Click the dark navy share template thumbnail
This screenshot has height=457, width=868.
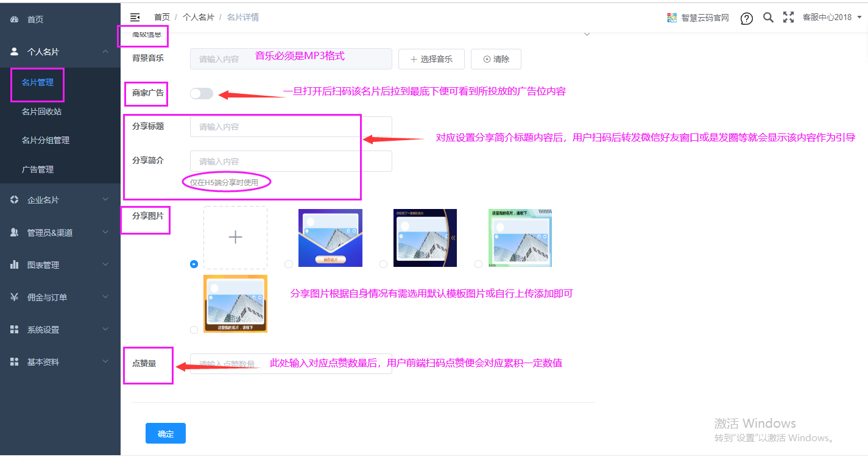coord(425,238)
